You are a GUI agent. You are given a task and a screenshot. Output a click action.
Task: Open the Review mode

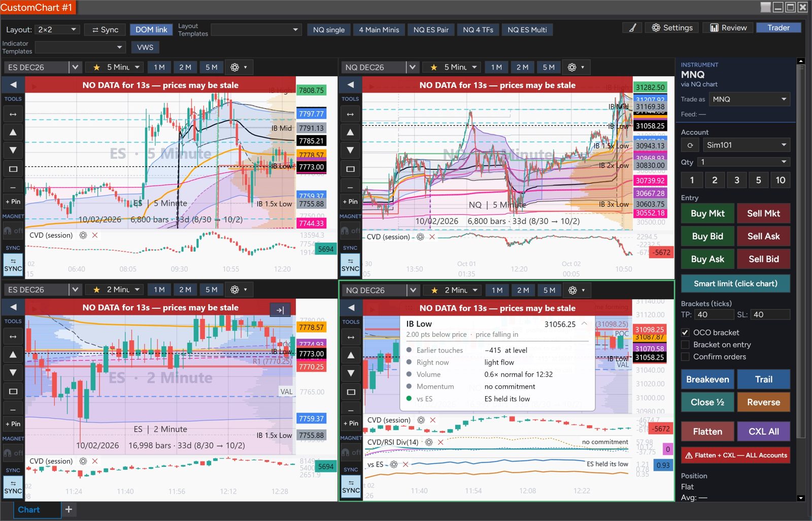[728, 28]
